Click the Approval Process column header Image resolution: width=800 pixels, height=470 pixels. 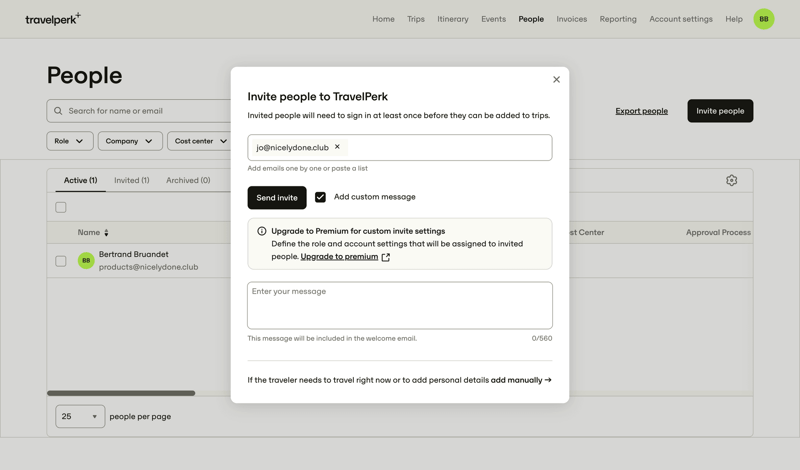click(x=718, y=232)
